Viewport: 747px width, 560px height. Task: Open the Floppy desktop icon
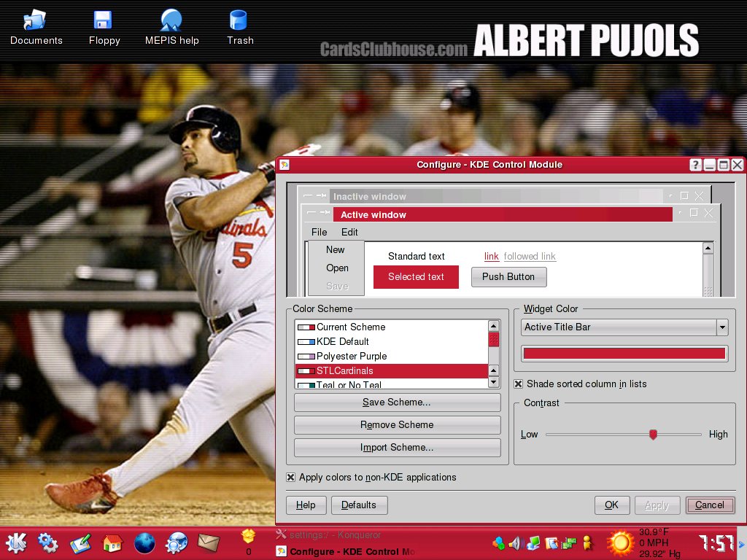coord(104,28)
